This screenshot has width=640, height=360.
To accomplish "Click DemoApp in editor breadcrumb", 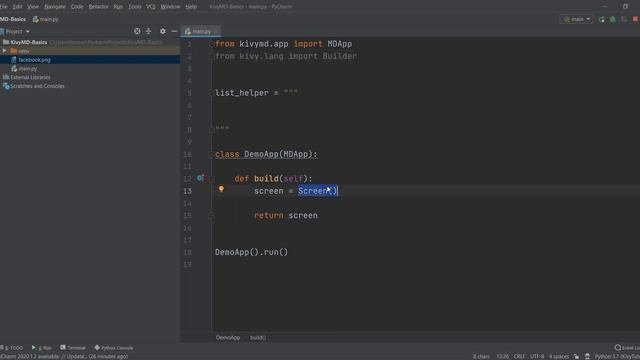I will click(x=228, y=338).
